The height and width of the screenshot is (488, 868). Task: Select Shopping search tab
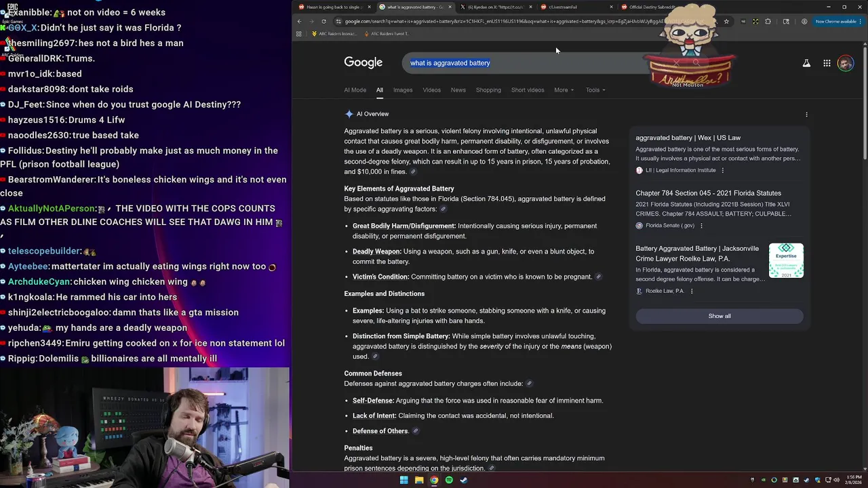tap(488, 89)
